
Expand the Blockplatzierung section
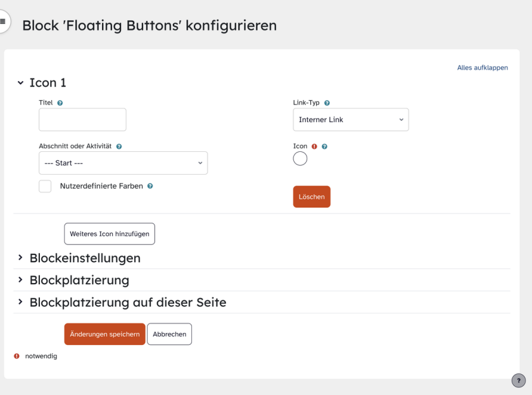79,280
